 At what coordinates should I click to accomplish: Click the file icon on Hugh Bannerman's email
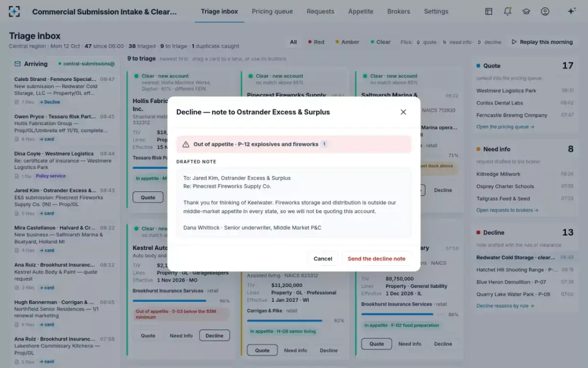tap(17, 325)
